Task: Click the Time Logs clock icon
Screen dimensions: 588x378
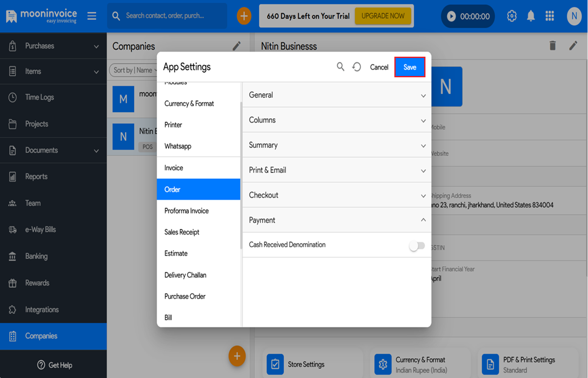Action: pyautogui.click(x=13, y=97)
